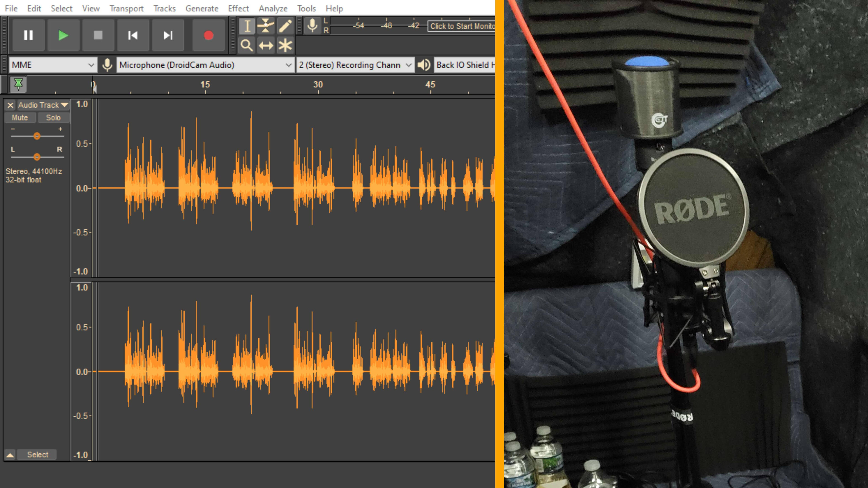Image resolution: width=868 pixels, height=488 pixels.
Task: Open the Effect menu
Action: tap(238, 8)
